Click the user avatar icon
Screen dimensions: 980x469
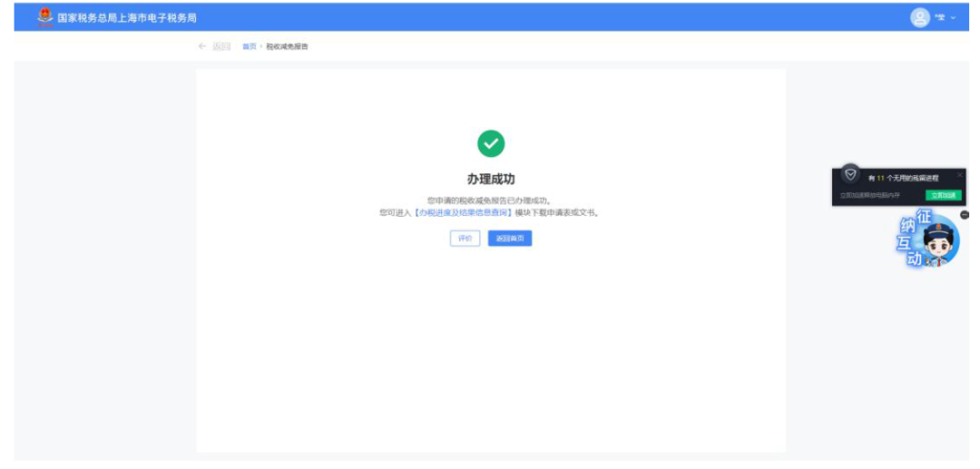coord(920,17)
